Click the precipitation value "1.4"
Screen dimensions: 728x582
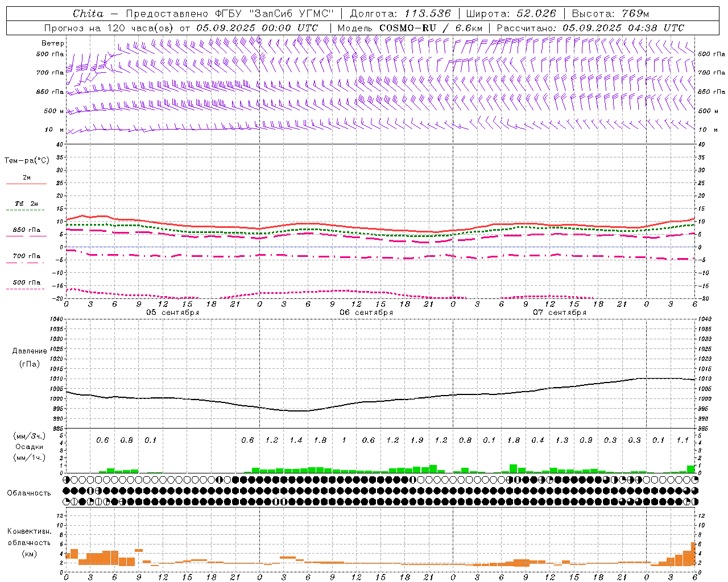296,440
